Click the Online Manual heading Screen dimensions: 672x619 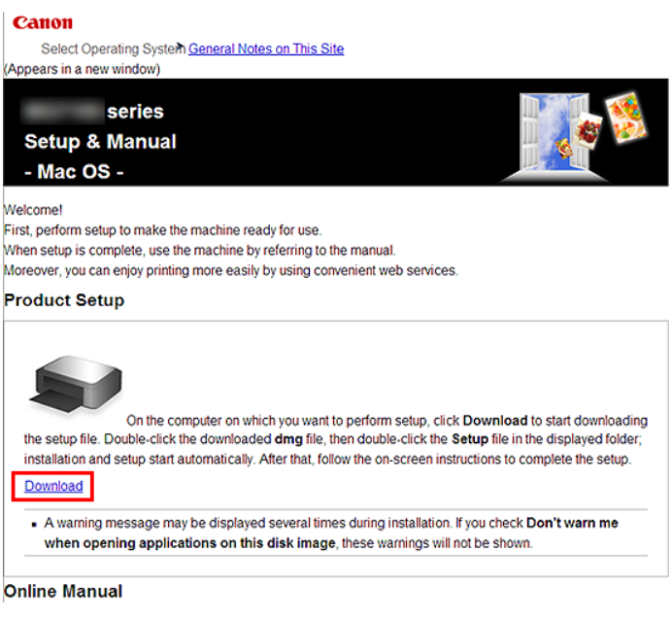[63, 591]
